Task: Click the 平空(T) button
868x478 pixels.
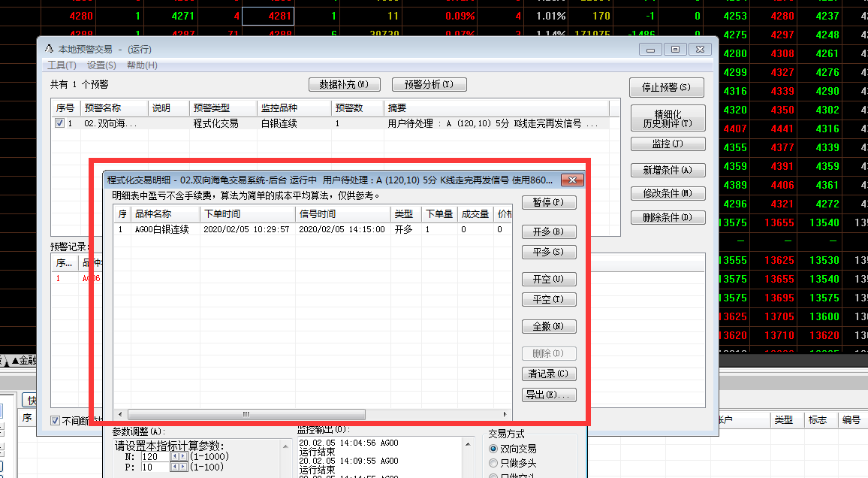Action: [549, 300]
